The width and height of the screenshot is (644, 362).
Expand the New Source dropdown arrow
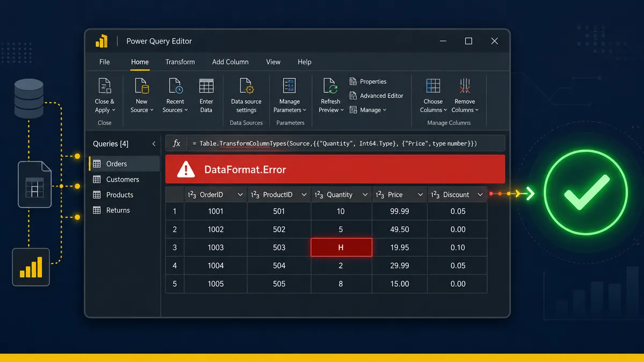[151, 110]
